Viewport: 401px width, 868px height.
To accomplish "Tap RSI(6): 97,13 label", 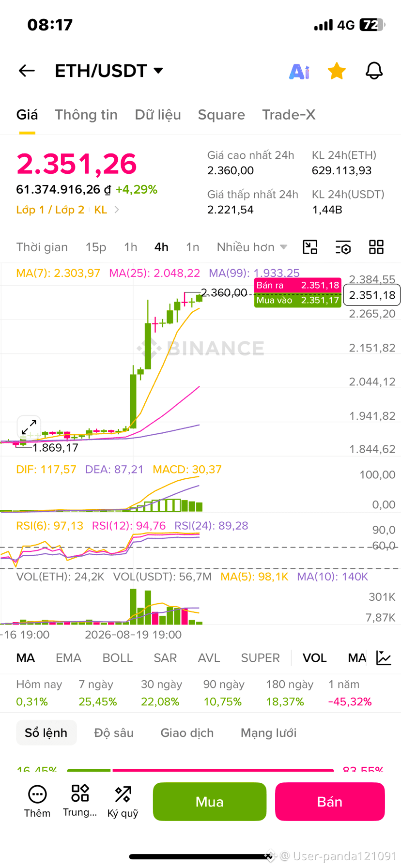I will pyautogui.click(x=50, y=526).
